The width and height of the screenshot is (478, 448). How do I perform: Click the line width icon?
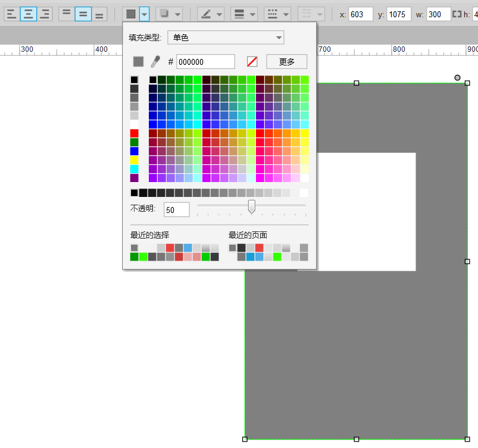[239, 14]
